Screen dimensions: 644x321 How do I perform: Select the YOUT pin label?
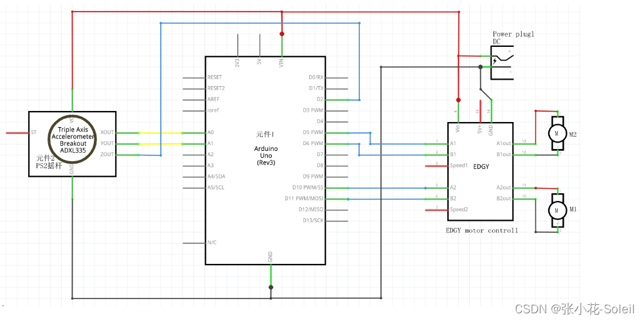pos(107,144)
